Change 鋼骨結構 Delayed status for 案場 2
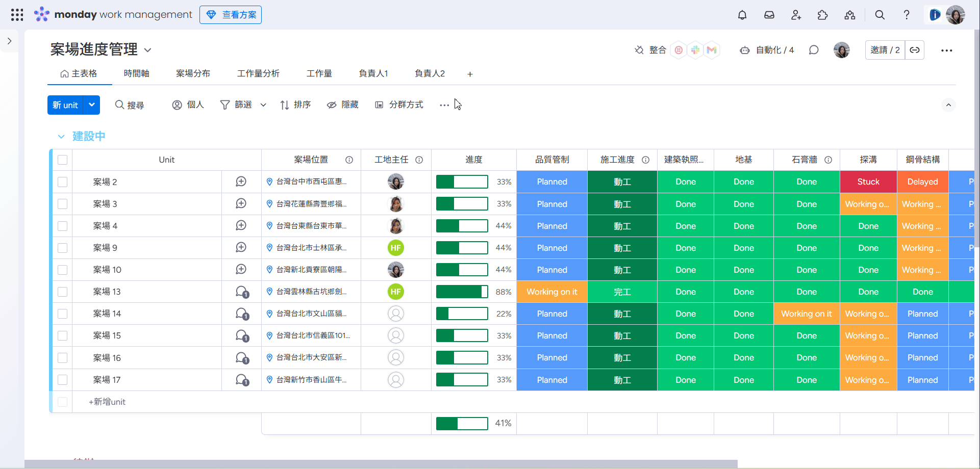 [x=922, y=182]
